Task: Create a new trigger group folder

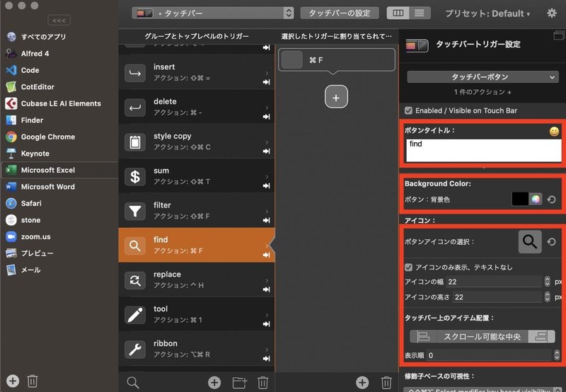Action: pos(240,382)
